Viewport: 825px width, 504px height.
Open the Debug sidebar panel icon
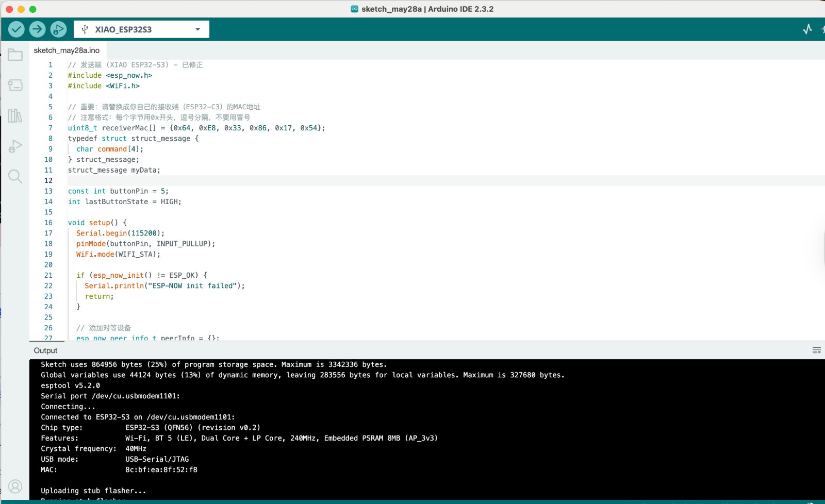15,146
